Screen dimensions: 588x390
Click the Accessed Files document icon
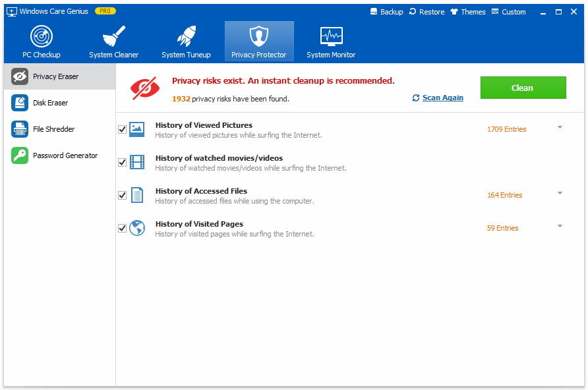tap(137, 195)
